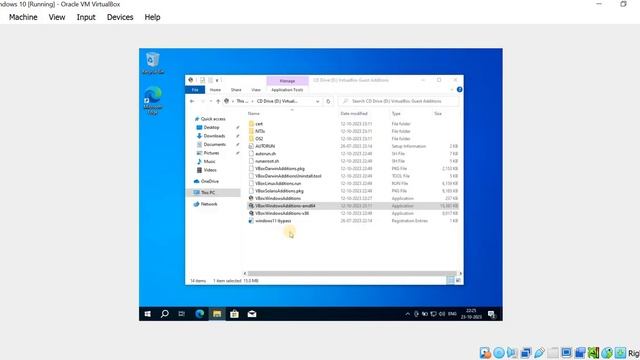Select the windows11-bypass registry file
Image resolution: width=640 pixels, height=360 pixels.
[x=273, y=221]
